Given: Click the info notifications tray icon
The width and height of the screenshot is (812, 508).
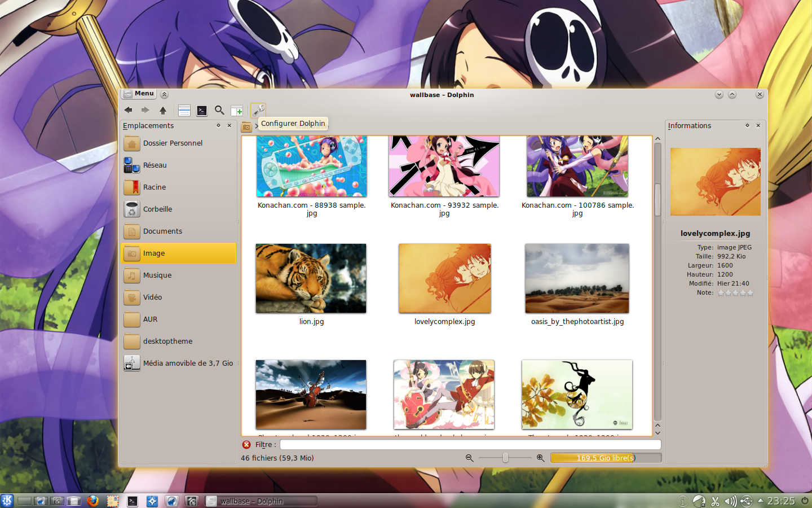Looking at the screenshot, I should coord(683,501).
